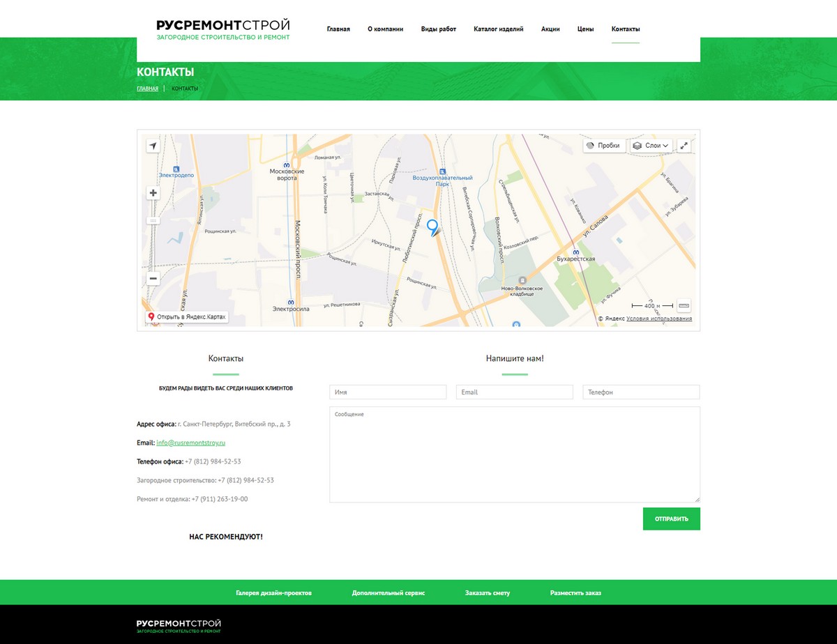Toggle the Пробки traffic layer
Screen dimensions: 837x644
(x=603, y=146)
